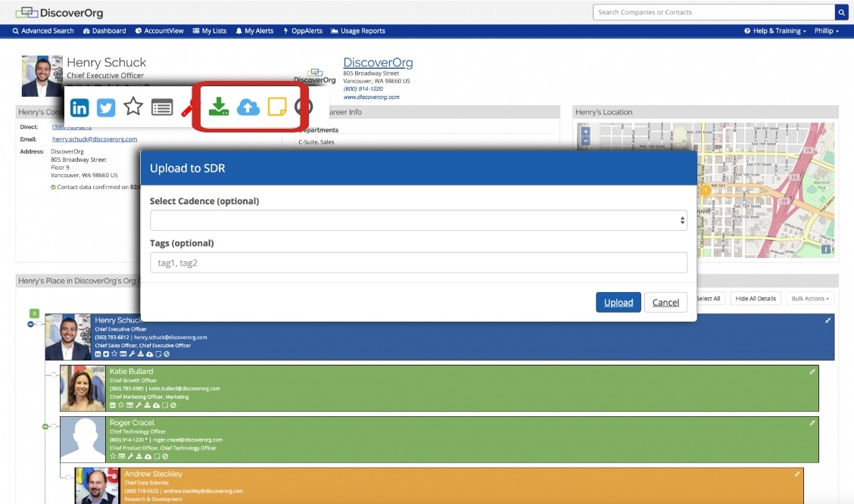Click the green download icon
The image size is (854, 504).
coord(219,107)
